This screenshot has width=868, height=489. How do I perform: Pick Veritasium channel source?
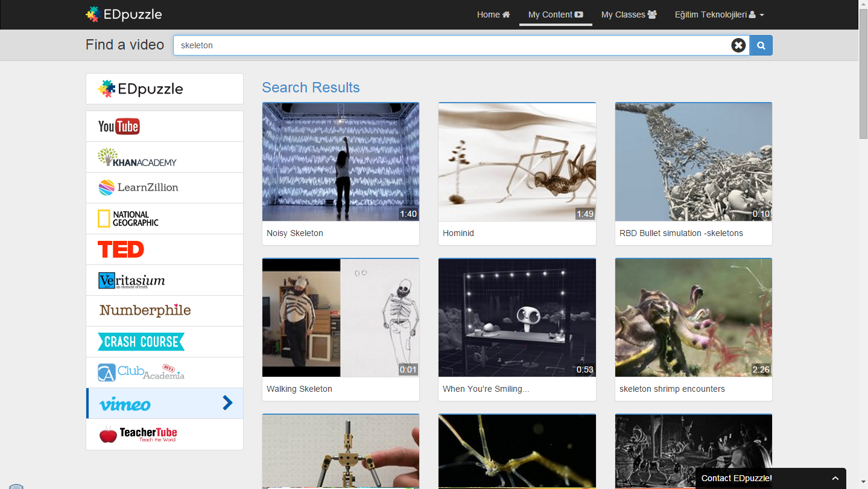(x=165, y=280)
